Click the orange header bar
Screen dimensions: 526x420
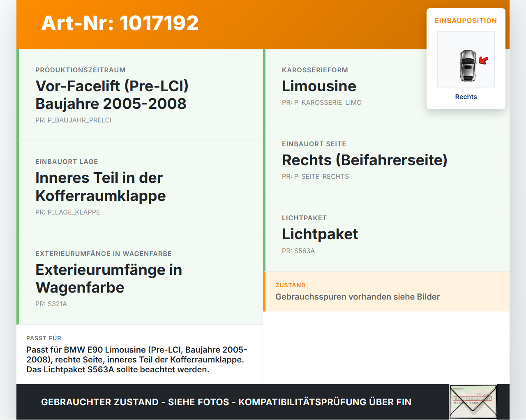263,24
